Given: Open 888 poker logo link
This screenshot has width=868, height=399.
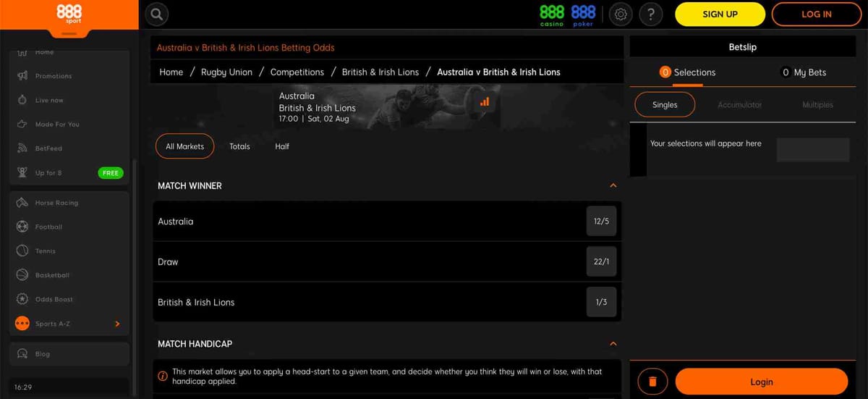Looking at the screenshot, I should pyautogui.click(x=583, y=14).
